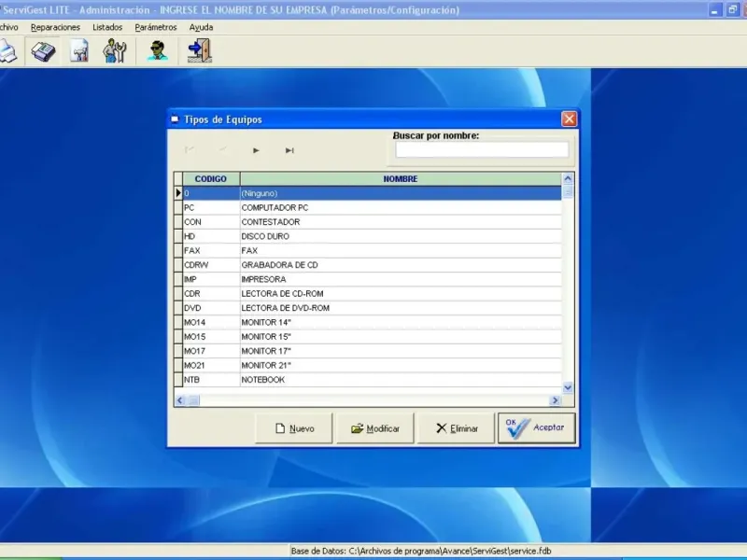The width and height of the screenshot is (747, 560).
Task: Click the grid's horizontal scrollbar right arrow
Action: point(555,400)
